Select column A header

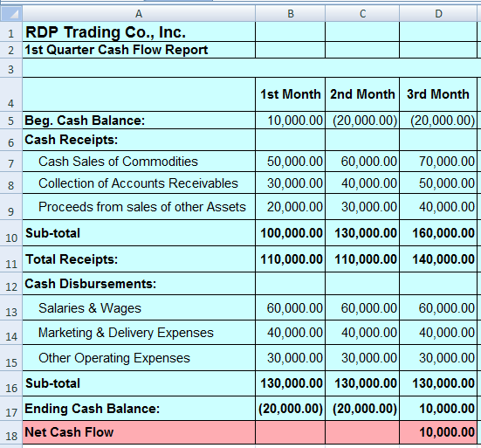(x=139, y=14)
